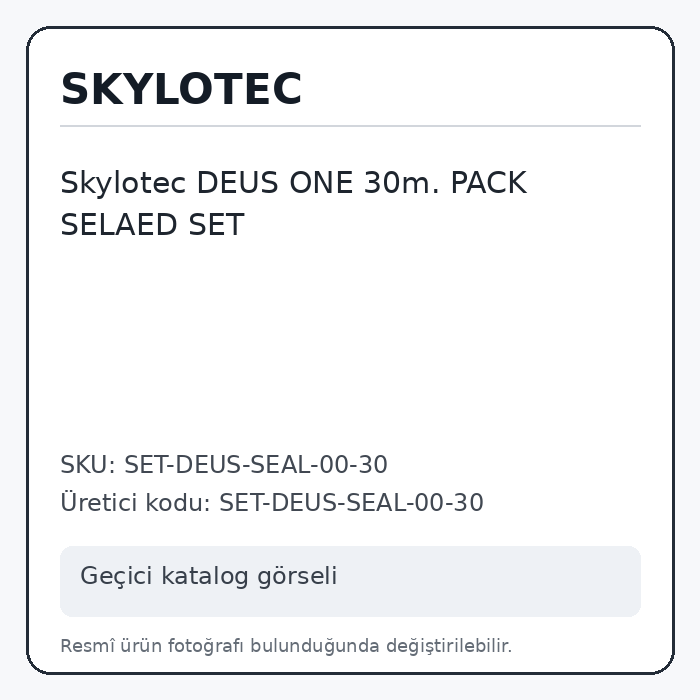Click the Geçici katalog görseli badge
700x700 pixels.
(350, 581)
